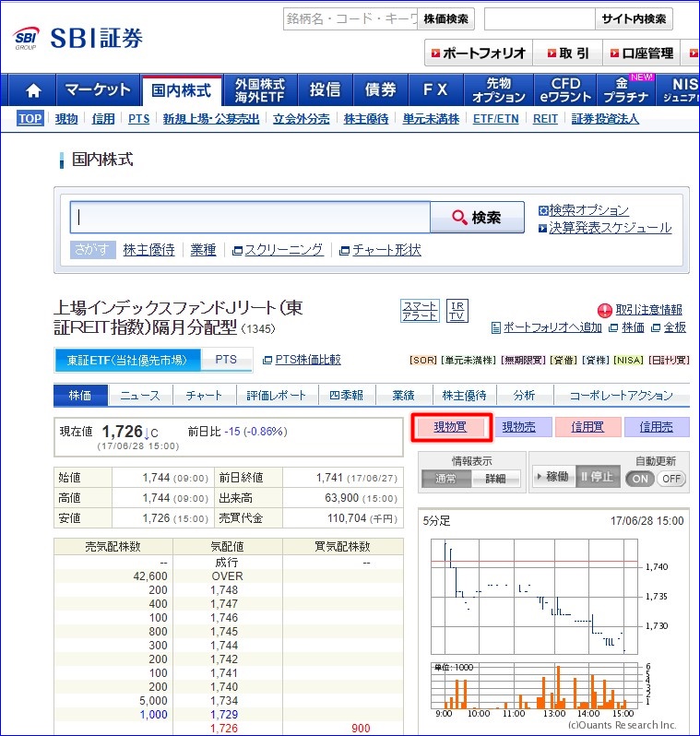Switch 情報表示 to 詳細
This screenshot has width=700, height=736.
pos(496,479)
